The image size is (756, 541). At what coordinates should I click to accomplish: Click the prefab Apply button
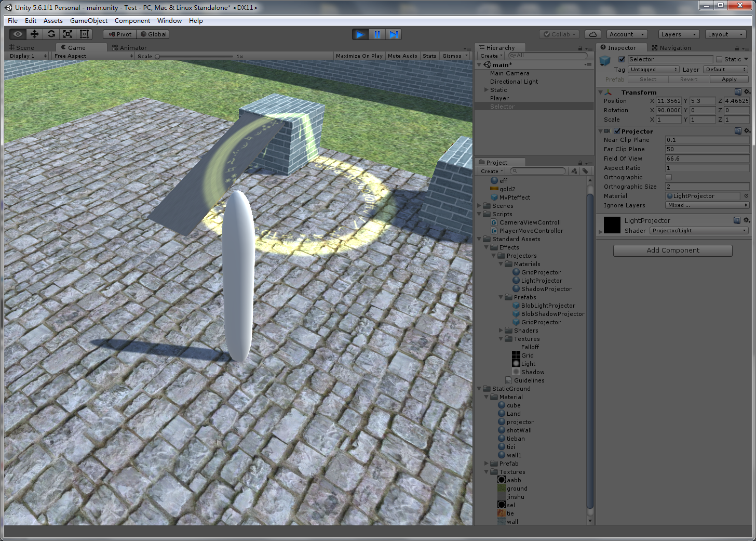pos(729,80)
